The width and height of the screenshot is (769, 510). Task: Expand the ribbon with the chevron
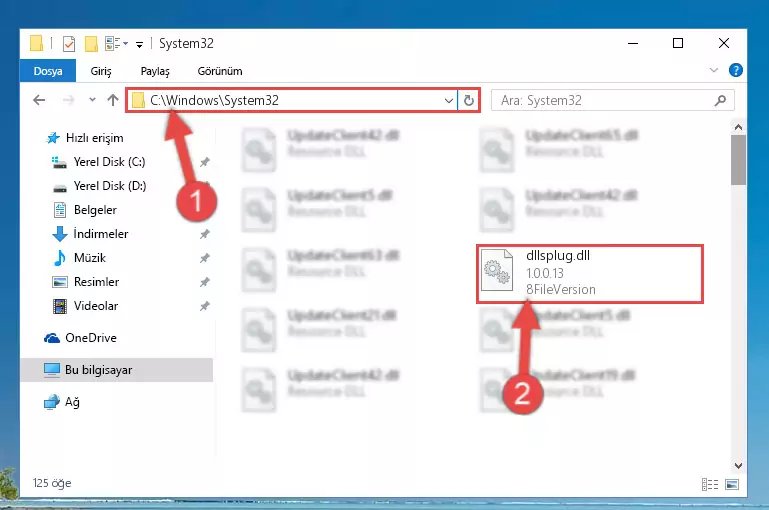tap(714, 71)
